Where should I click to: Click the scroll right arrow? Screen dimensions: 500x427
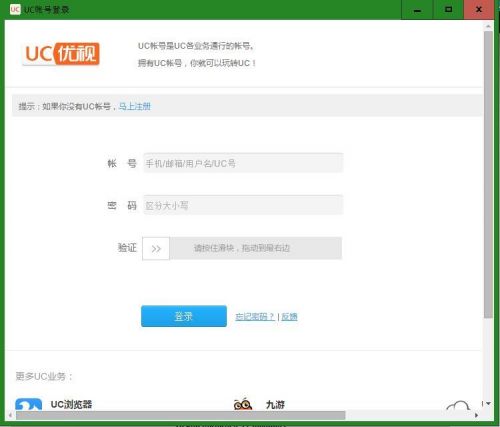(x=477, y=415)
